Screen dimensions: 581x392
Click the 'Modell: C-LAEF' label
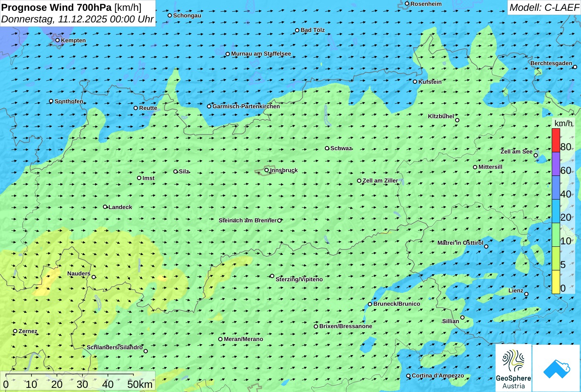click(544, 7)
